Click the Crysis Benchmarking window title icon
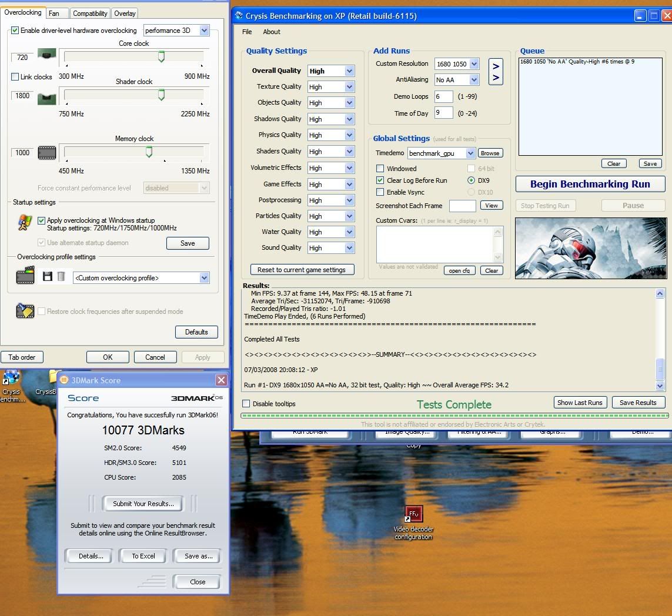The image size is (672, 616). pos(238,16)
